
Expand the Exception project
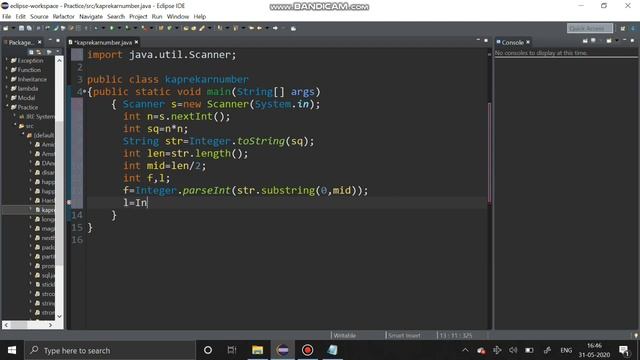pos(7,60)
